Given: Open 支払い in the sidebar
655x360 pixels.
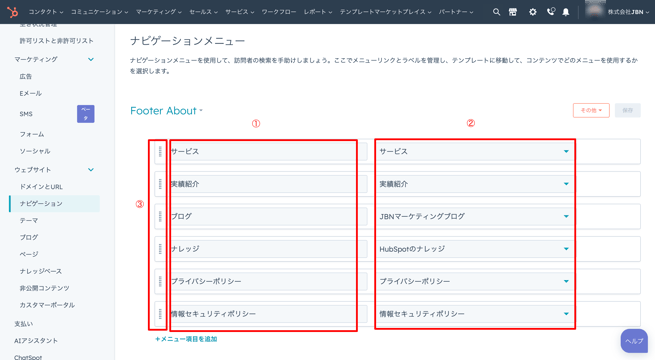Looking at the screenshot, I should (23, 324).
